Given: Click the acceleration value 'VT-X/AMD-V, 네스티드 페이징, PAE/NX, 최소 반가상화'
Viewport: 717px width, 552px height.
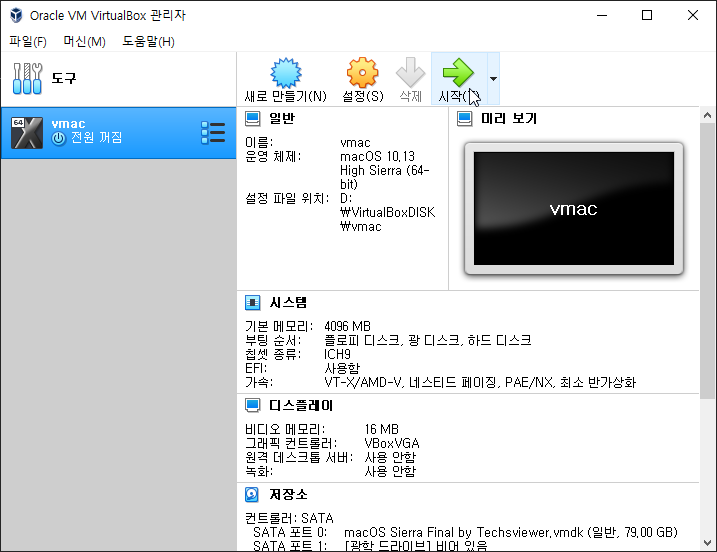Looking at the screenshot, I should (x=480, y=382).
